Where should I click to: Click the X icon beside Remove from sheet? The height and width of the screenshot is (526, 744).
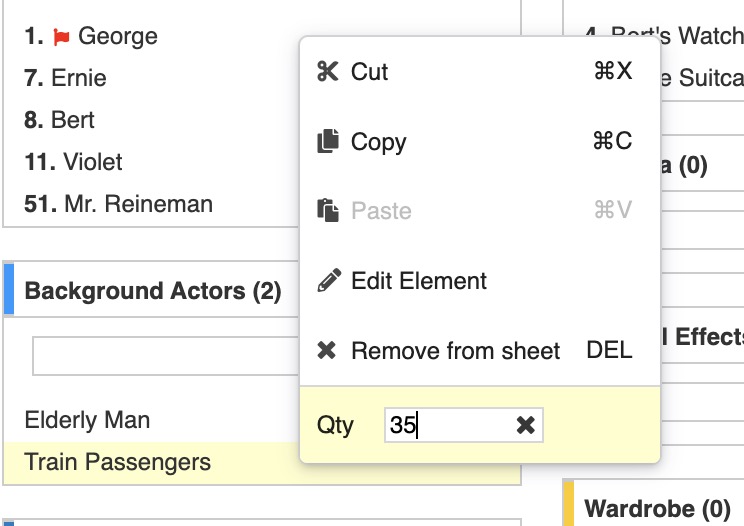coord(327,351)
